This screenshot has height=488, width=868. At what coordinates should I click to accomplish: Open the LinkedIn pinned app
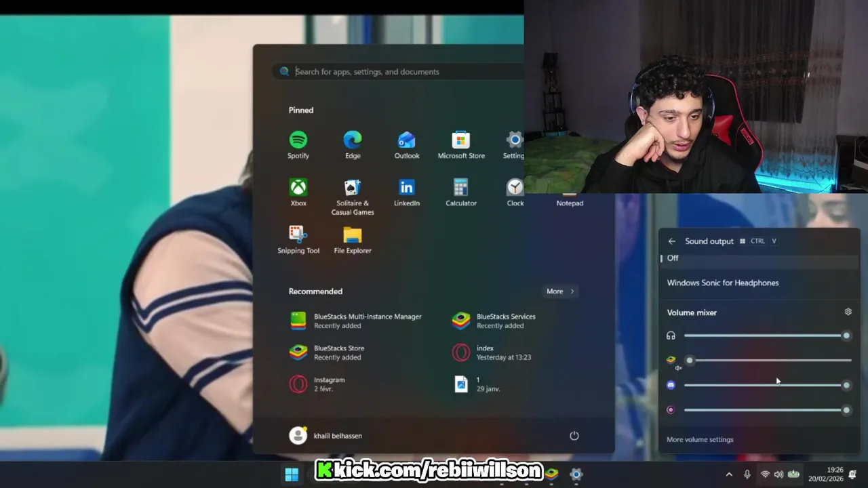[407, 192]
